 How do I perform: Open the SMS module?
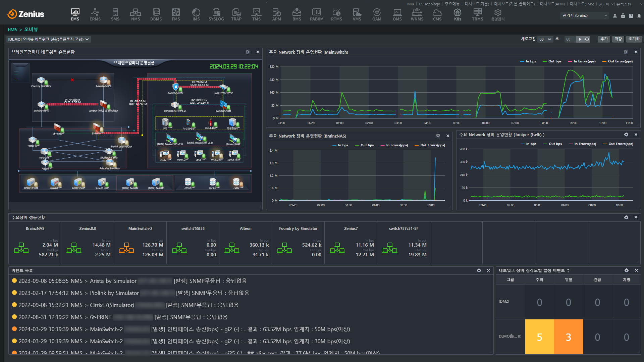click(x=115, y=14)
